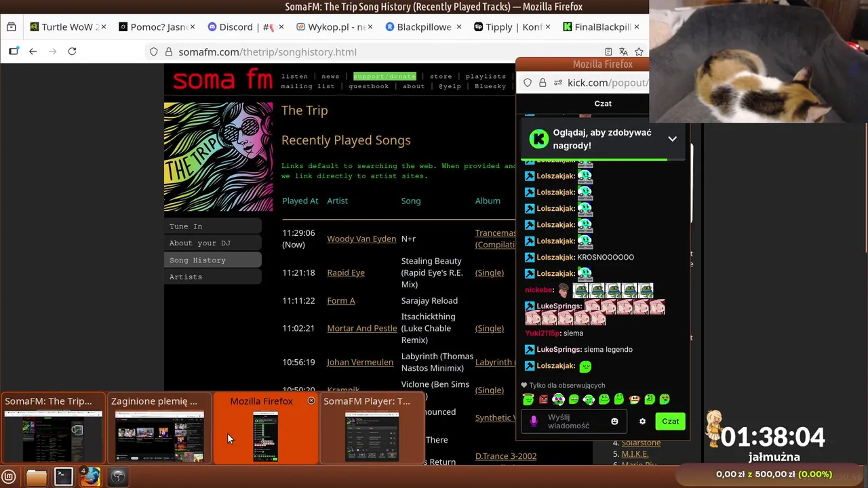Image resolution: width=868 pixels, height=488 pixels.
Task: Click the browser back arrow
Action: tap(33, 52)
